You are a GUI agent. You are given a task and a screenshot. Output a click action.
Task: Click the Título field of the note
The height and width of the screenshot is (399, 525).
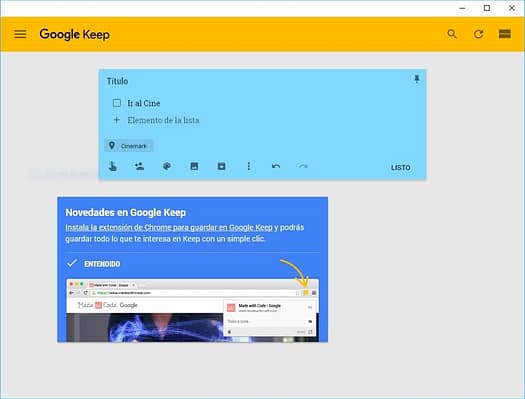click(x=117, y=81)
